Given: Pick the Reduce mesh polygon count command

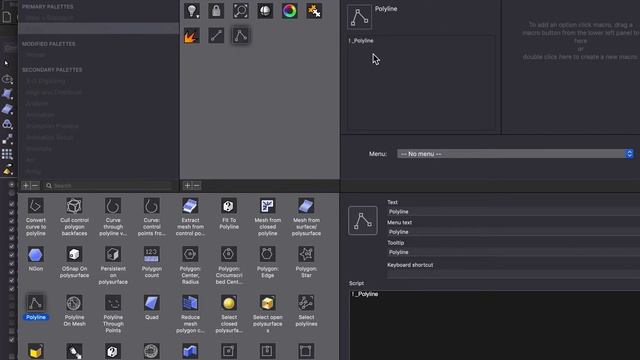Looking at the screenshot, I should [190, 314].
